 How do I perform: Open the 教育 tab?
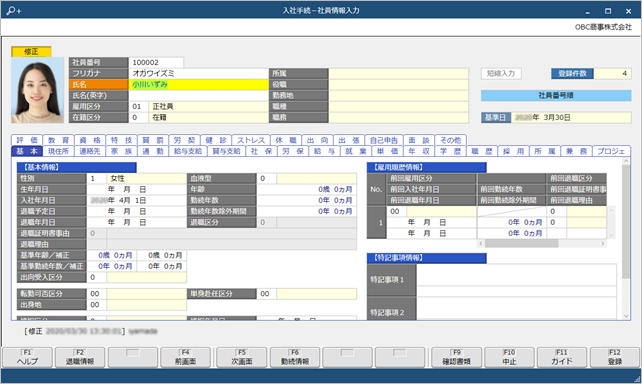pos(58,140)
